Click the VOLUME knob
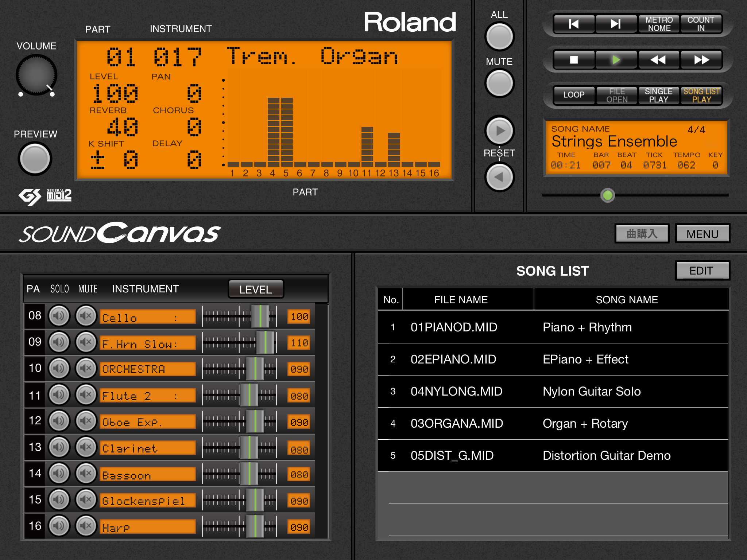The image size is (747, 560). 36,75
